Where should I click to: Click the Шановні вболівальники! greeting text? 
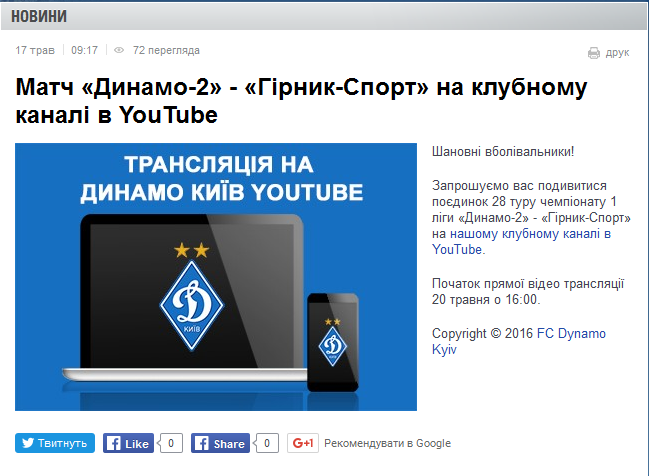tap(503, 152)
